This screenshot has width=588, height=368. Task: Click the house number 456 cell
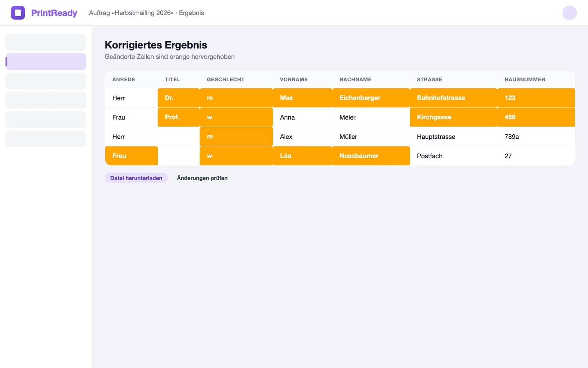[536, 117]
